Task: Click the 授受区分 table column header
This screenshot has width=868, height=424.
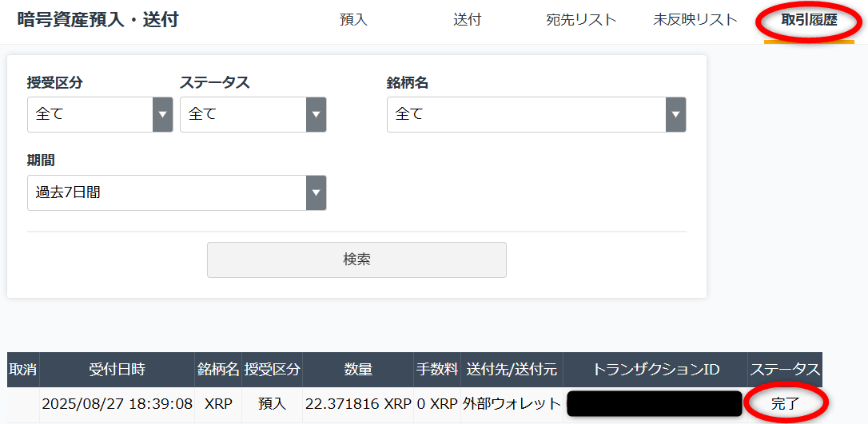Action: [x=272, y=370]
